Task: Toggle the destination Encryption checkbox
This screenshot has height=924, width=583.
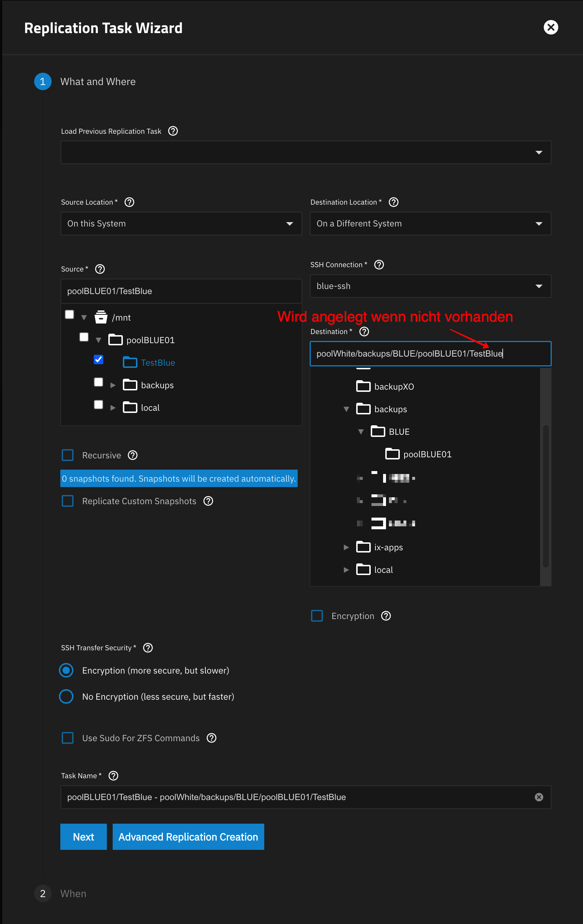Action: coord(317,616)
